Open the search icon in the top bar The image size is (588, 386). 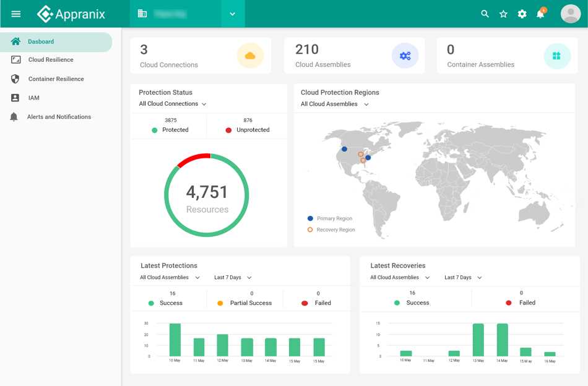tap(485, 13)
